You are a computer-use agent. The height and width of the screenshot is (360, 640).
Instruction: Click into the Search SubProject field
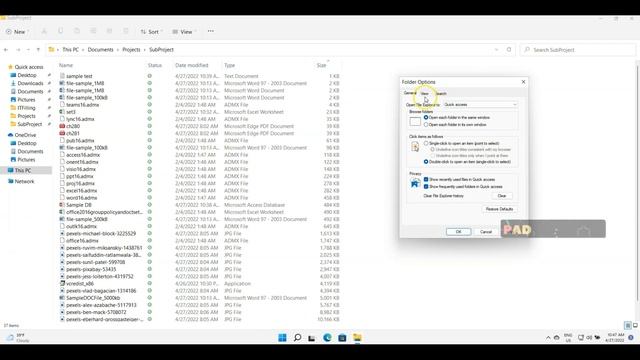tap(578, 50)
